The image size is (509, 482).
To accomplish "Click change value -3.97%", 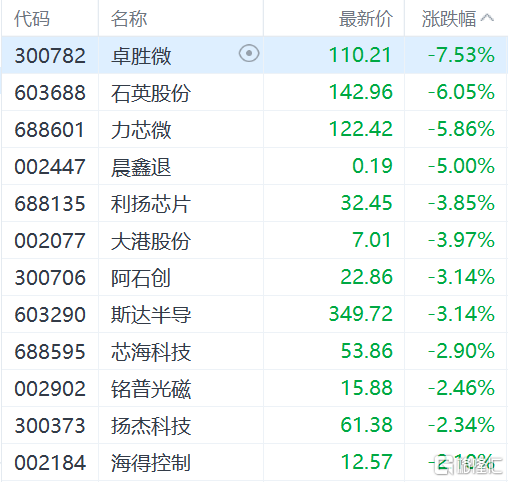I will click(461, 240).
